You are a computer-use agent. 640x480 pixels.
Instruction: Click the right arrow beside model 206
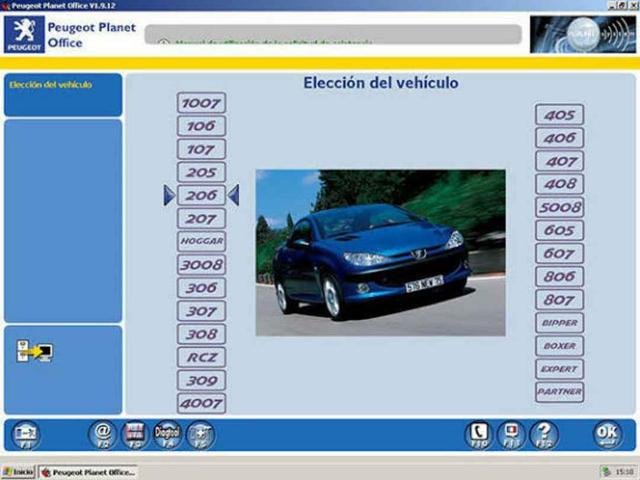[x=233, y=196]
